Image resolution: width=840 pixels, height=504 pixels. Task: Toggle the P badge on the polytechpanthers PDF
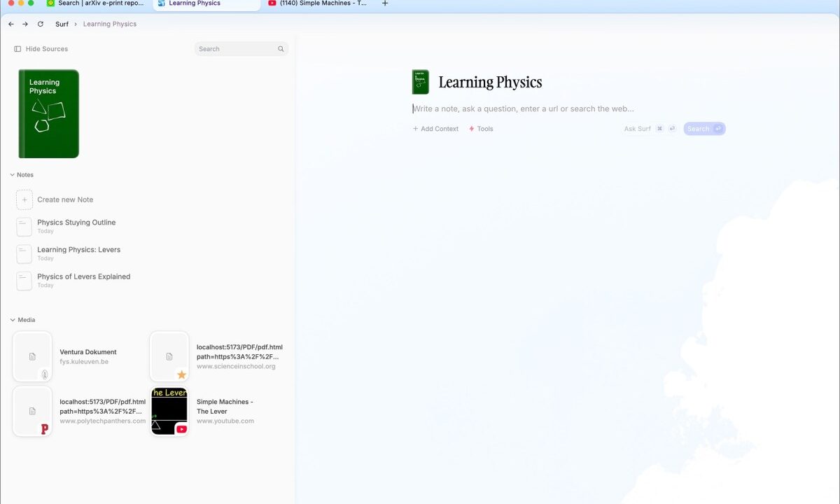coord(44,429)
